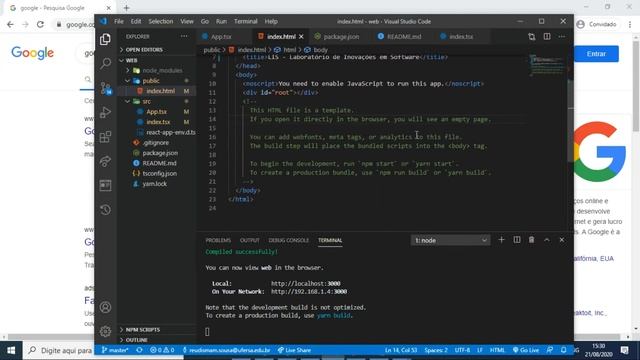Open the Accounts icon in activity bar
The width and height of the screenshot is (640, 360).
pos(105,307)
